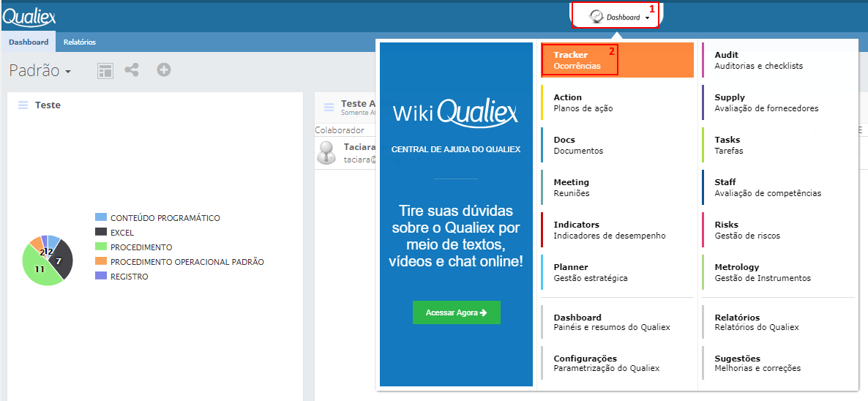Click the Dashboard gauge icon in header

[596, 17]
